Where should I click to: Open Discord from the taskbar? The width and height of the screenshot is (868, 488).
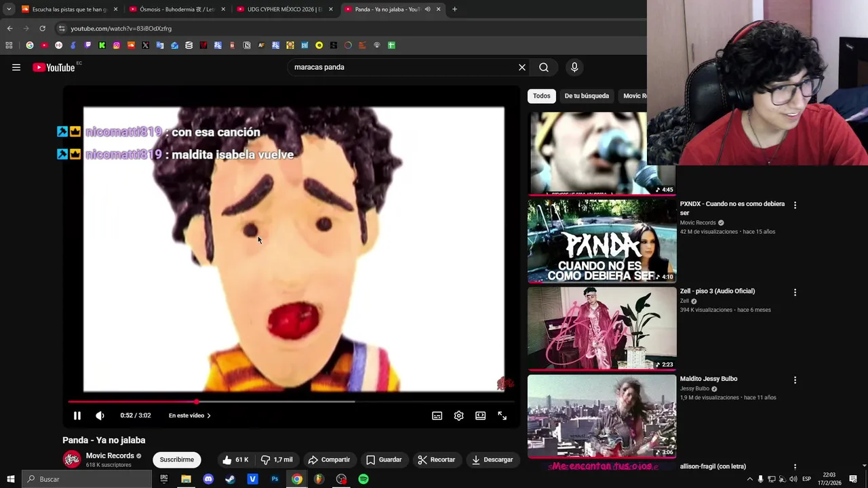(208, 479)
